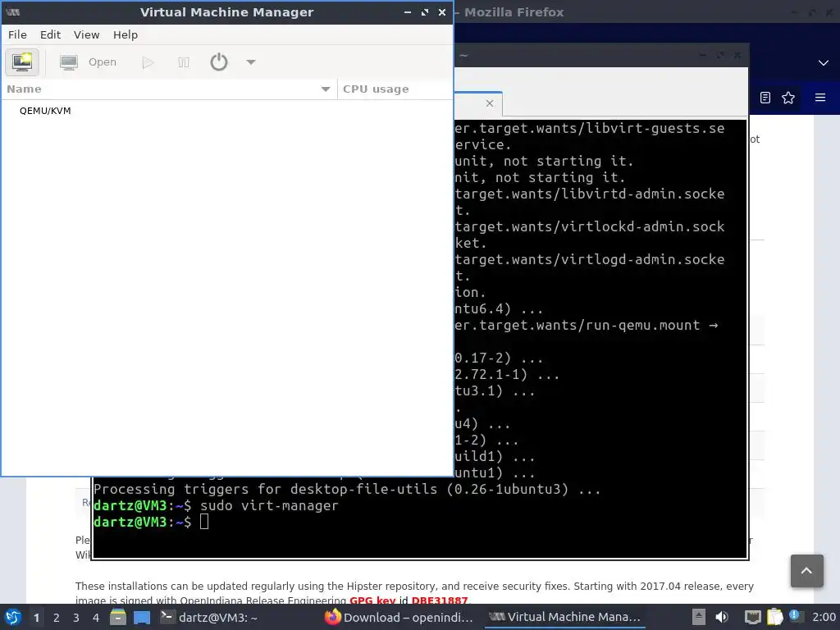The image size is (840, 630).
Task: Click the scroll-to-top arrow button on webpage
Action: point(807,571)
